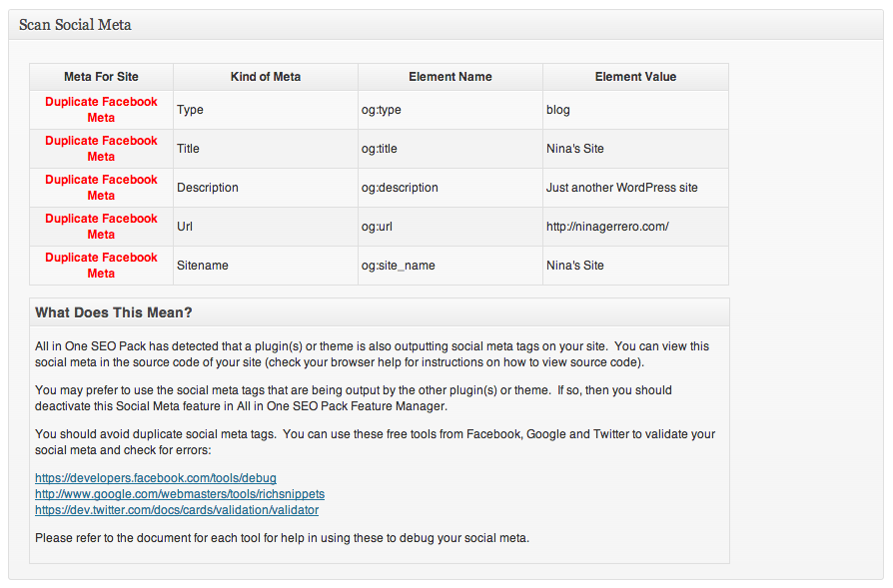This screenshot has width=893, height=588.
Task: Select the og:type element name cell
Action: coord(450,110)
